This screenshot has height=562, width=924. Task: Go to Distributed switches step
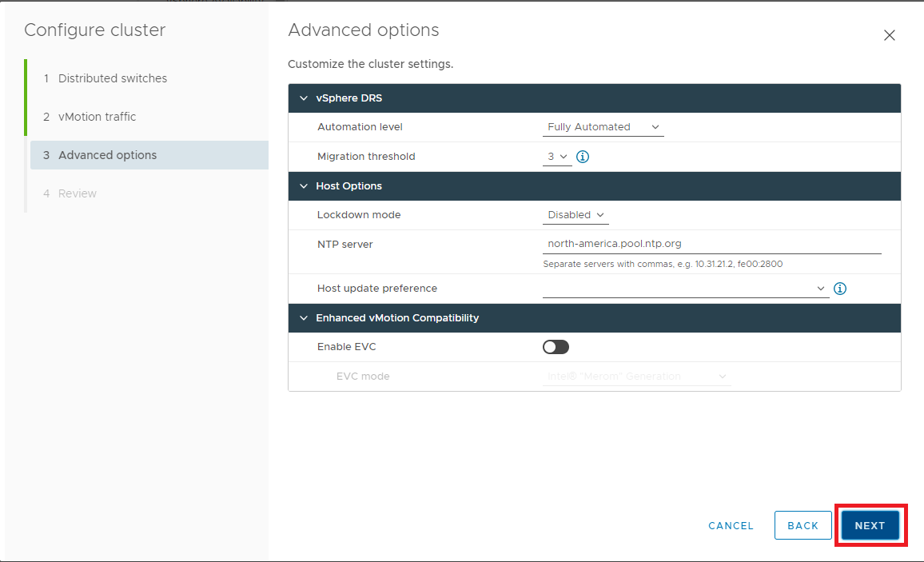pyautogui.click(x=113, y=78)
